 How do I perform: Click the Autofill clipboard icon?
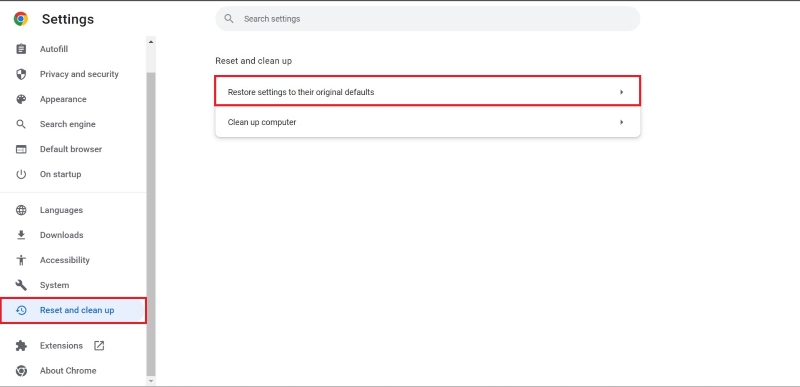(21, 49)
